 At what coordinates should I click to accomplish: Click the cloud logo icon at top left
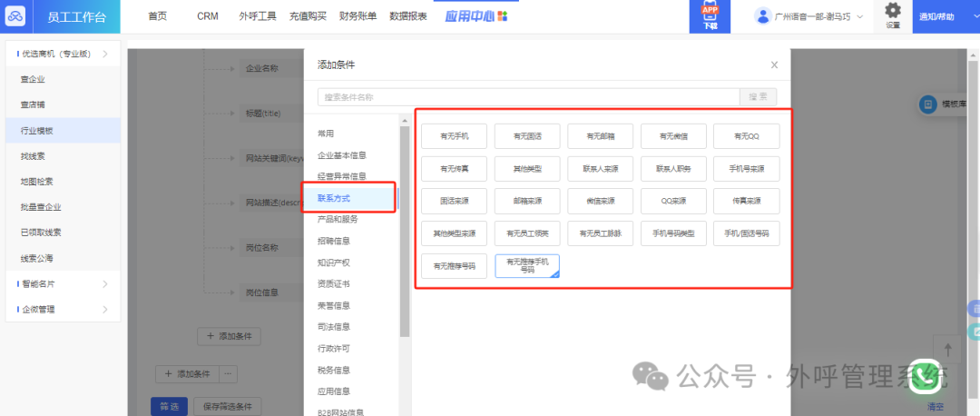(15, 17)
